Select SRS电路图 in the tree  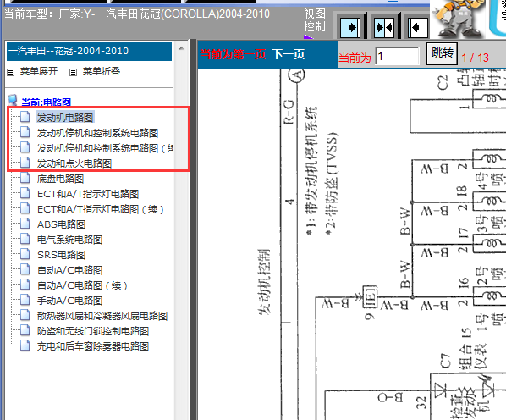pyautogui.click(x=61, y=255)
